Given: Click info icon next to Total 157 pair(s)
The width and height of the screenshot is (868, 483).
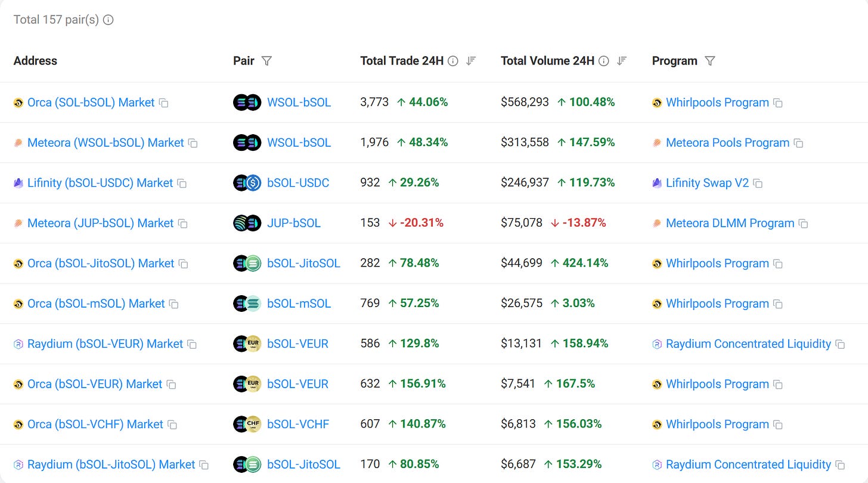Looking at the screenshot, I should 108,20.
